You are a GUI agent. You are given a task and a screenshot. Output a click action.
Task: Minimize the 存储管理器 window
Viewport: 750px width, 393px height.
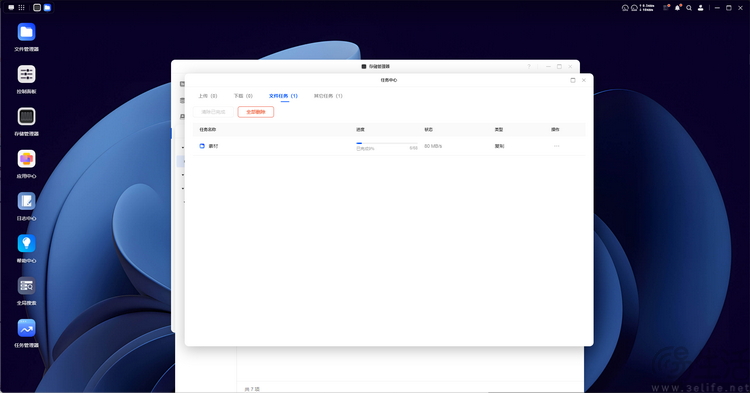[x=548, y=66]
